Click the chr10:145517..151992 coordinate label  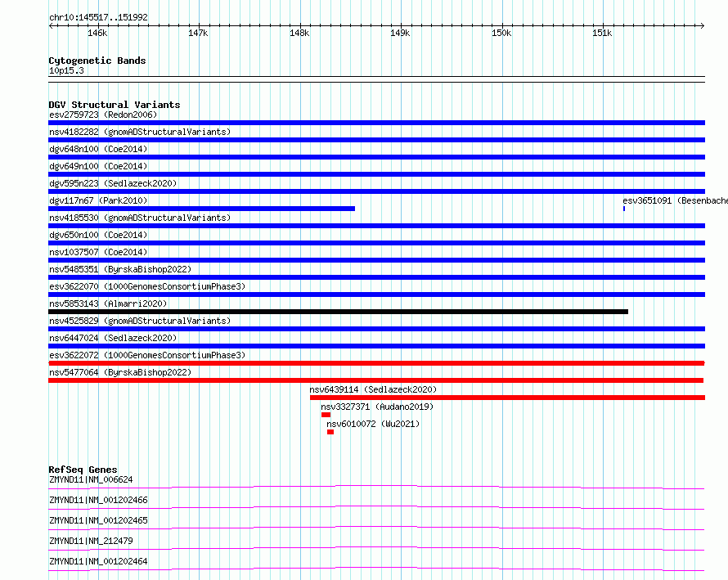click(x=98, y=17)
